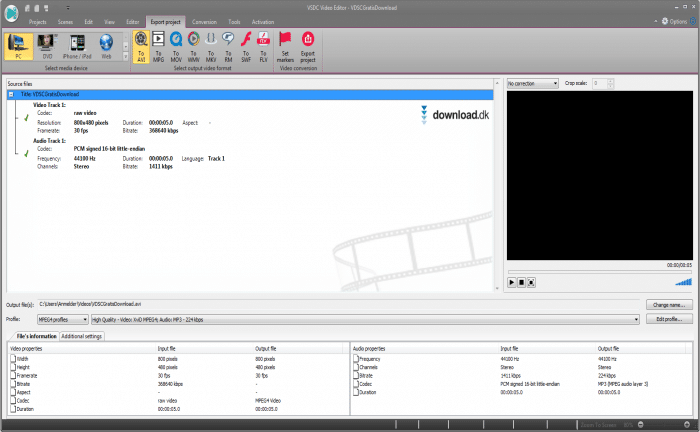Select the Height video property row

point(179,367)
